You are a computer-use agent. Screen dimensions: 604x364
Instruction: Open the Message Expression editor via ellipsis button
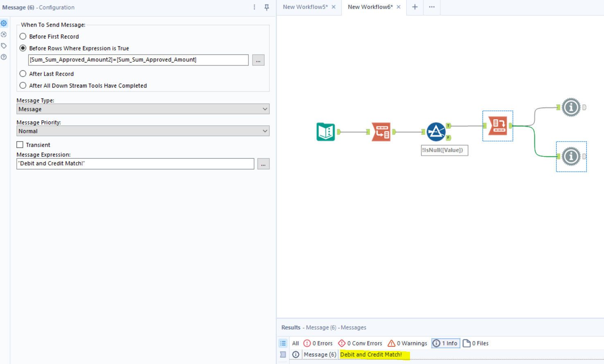[x=264, y=164]
